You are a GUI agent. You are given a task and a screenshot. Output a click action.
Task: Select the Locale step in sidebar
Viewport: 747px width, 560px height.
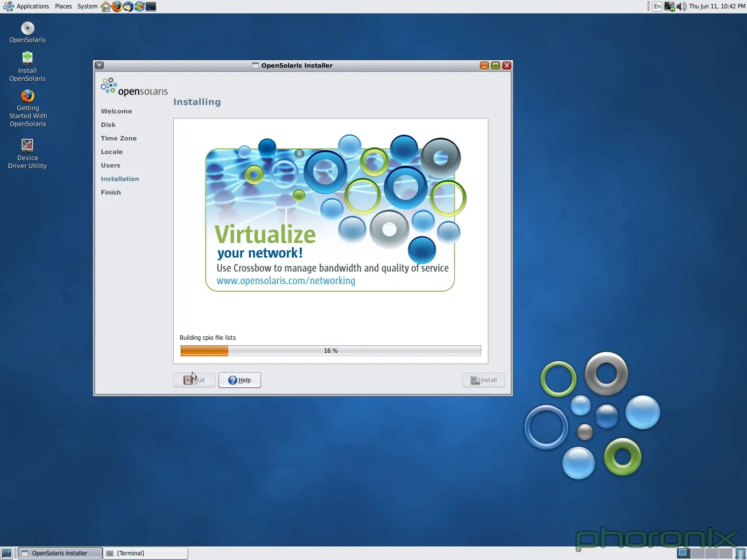pos(112,152)
